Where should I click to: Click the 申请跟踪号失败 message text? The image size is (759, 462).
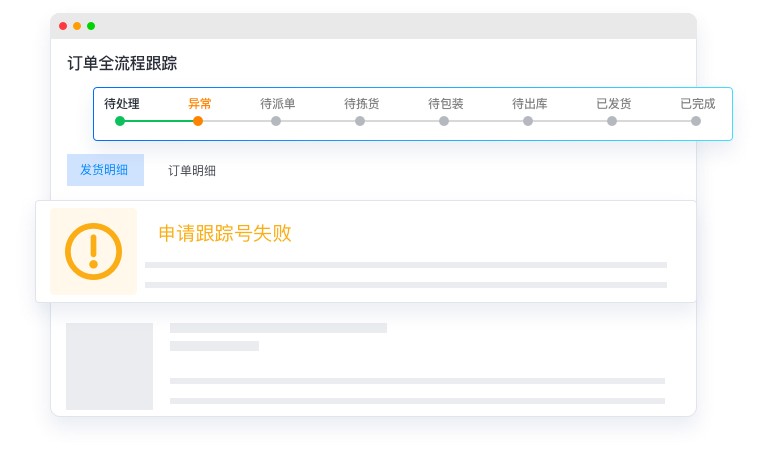point(225,233)
